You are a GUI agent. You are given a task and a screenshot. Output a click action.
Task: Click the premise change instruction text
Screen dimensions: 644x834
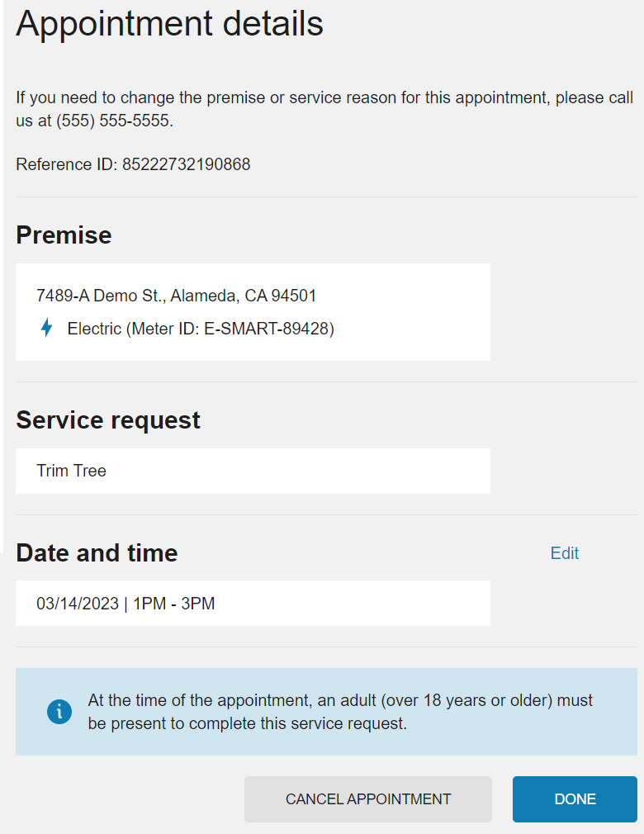[322, 107]
